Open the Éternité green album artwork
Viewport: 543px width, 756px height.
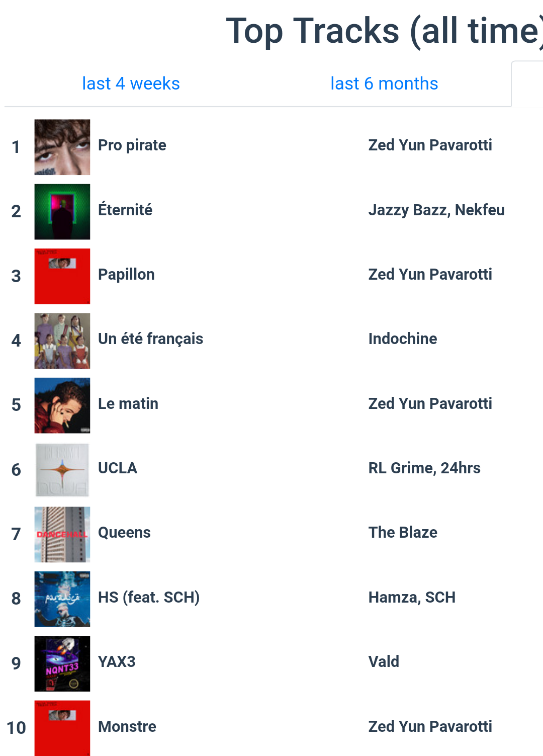(x=62, y=212)
